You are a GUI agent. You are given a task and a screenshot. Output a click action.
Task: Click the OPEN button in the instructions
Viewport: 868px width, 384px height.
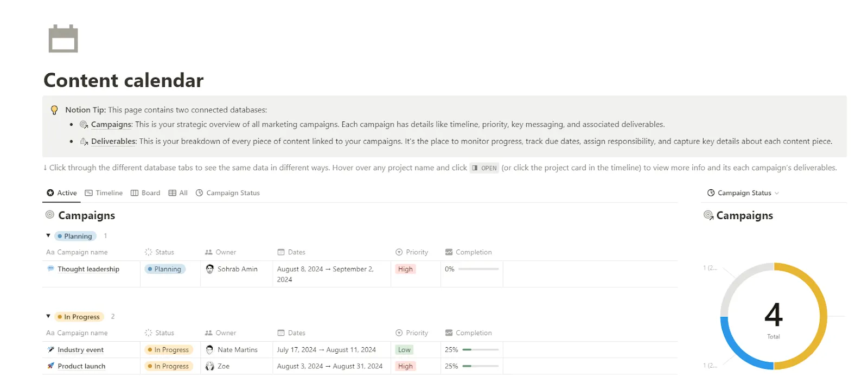484,168
